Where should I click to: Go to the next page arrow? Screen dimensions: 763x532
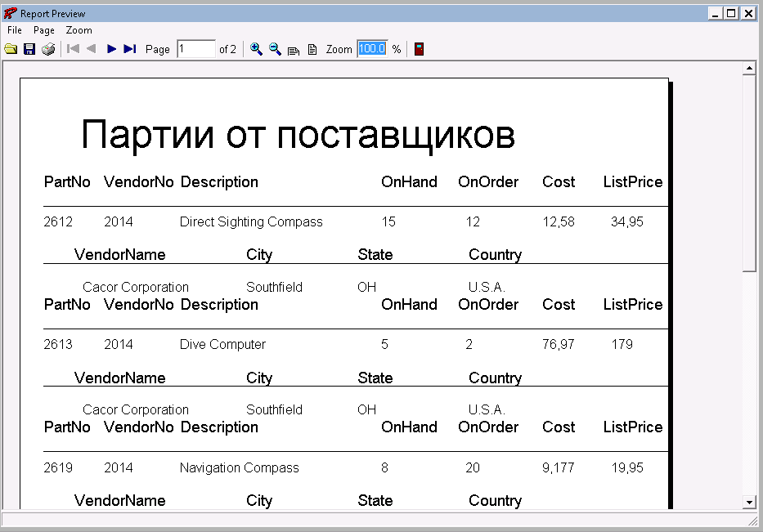(x=111, y=49)
